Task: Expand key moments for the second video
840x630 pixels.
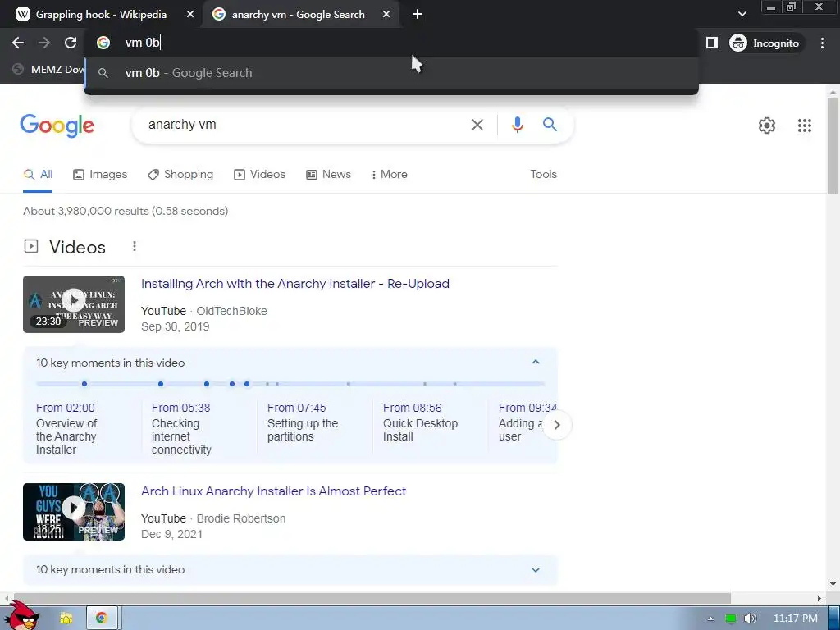Action: [x=535, y=570]
